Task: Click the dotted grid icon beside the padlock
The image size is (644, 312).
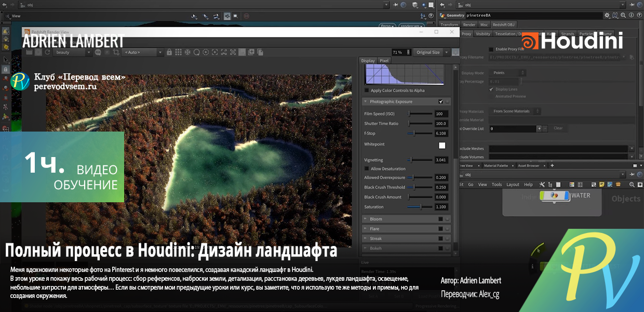Action: click(178, 52)
